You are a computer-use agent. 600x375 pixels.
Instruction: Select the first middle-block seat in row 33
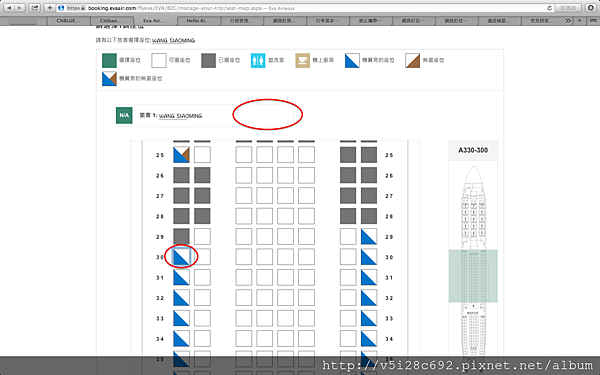tap(244, 318)
